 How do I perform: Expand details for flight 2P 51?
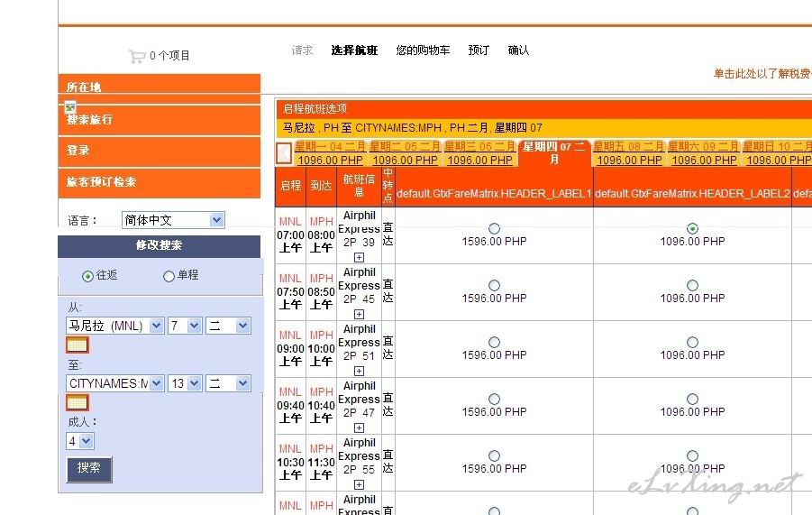(x=359, y=371)
